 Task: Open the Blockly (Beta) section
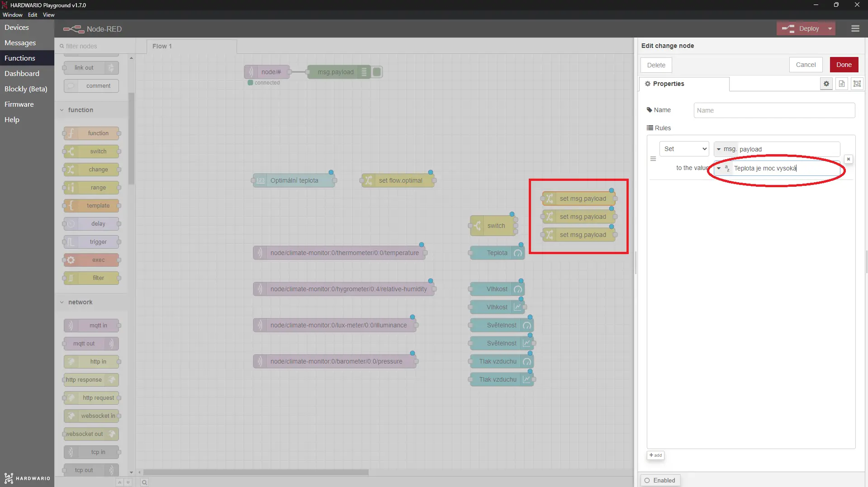click(27, 89)
